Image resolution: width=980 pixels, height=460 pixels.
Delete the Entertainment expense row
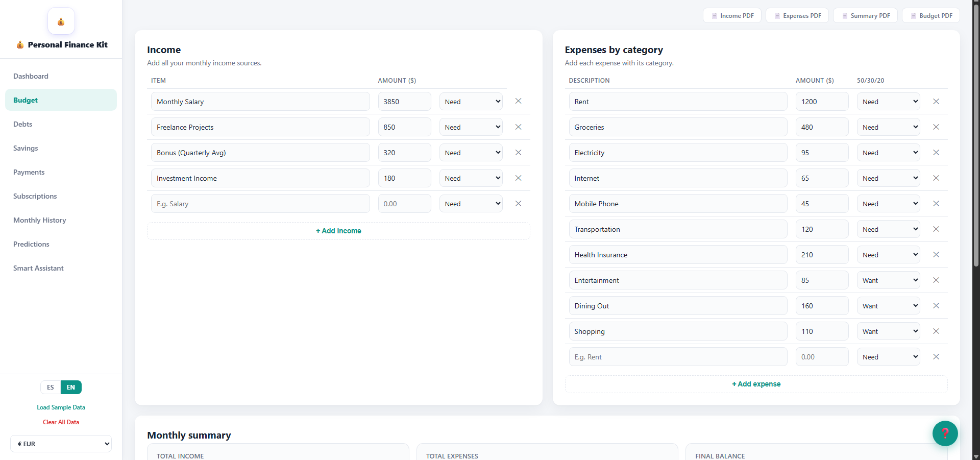tap(936, 280)
